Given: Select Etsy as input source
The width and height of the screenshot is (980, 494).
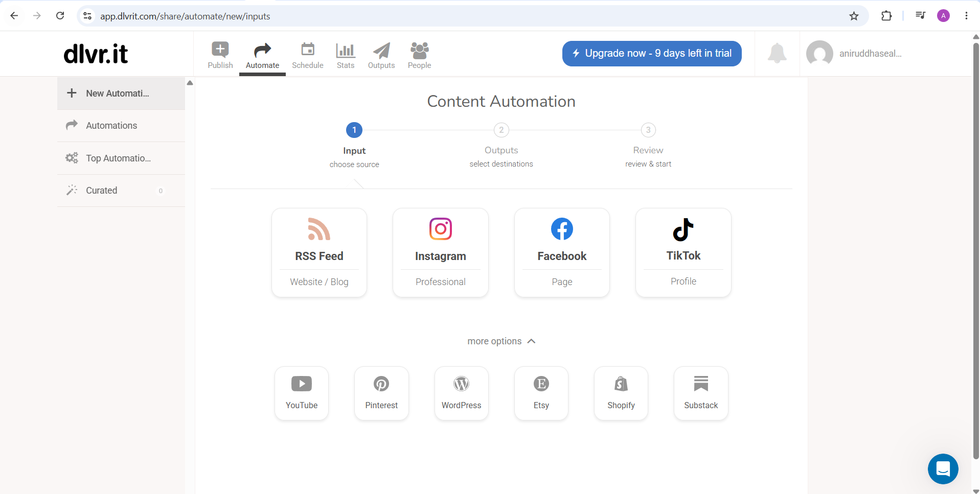Looking at the screenshot, I should [541, 393].
